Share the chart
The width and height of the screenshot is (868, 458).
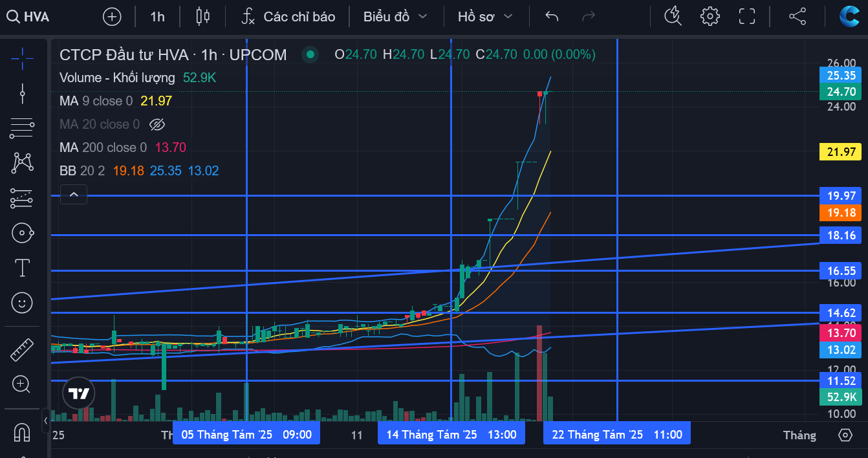pos(797,17)
